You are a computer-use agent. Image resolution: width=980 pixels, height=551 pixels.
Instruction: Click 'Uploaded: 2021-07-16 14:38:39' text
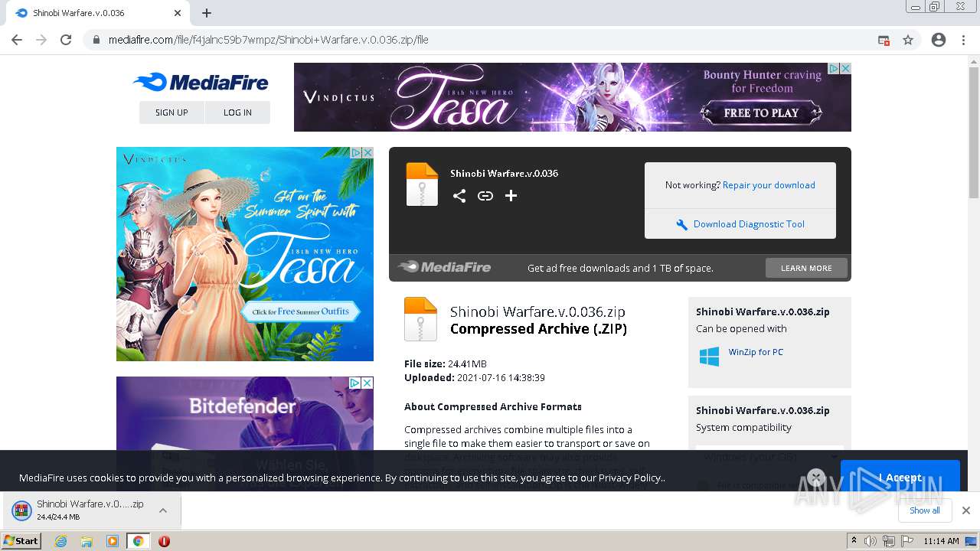(x=475, y=377)
